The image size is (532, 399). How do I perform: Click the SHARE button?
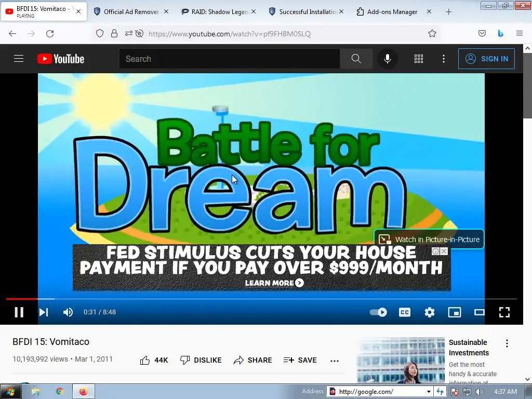(253, 360)
